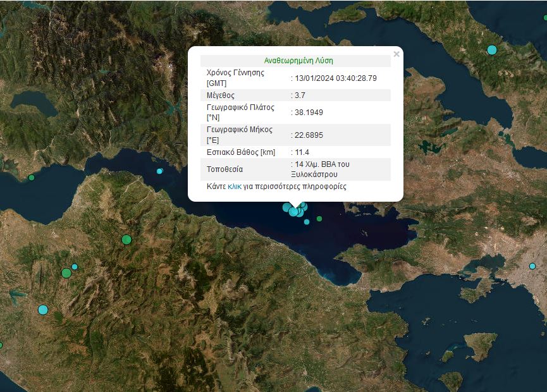
Task: Select the teal earthquake marker at top right
Action: 492,50
